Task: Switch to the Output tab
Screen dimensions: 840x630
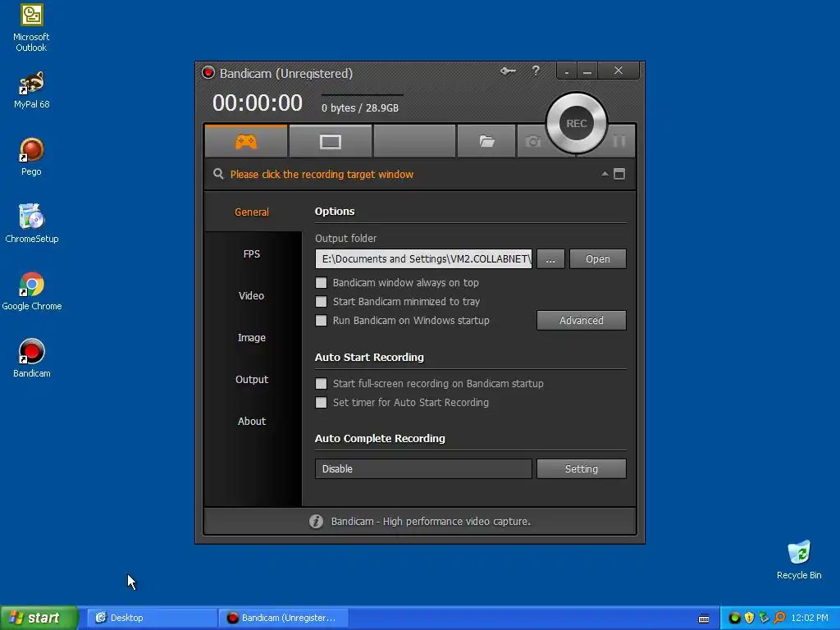Action: click(x=252, y=379)
